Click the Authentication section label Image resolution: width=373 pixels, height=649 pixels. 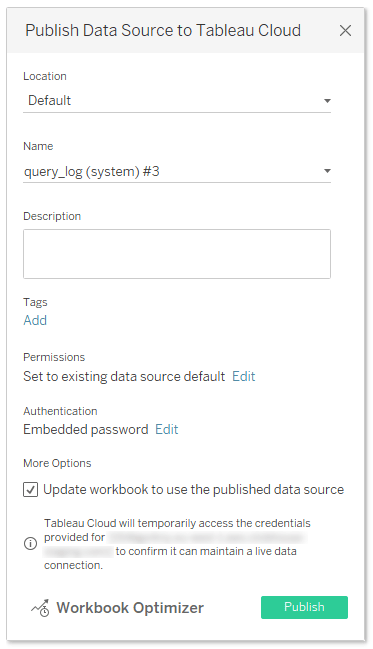pyautogui.click(x=60, y=411)
